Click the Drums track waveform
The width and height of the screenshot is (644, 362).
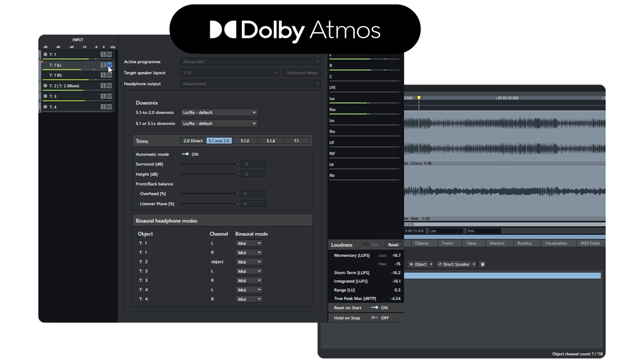tap(504, 136)
